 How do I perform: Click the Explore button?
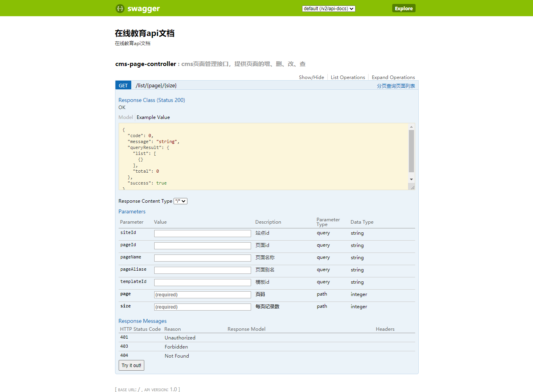[404, 8]
